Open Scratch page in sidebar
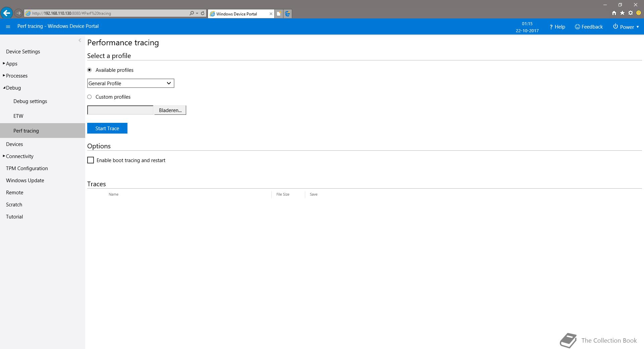The image size is (644, 349). pos(14,205)
